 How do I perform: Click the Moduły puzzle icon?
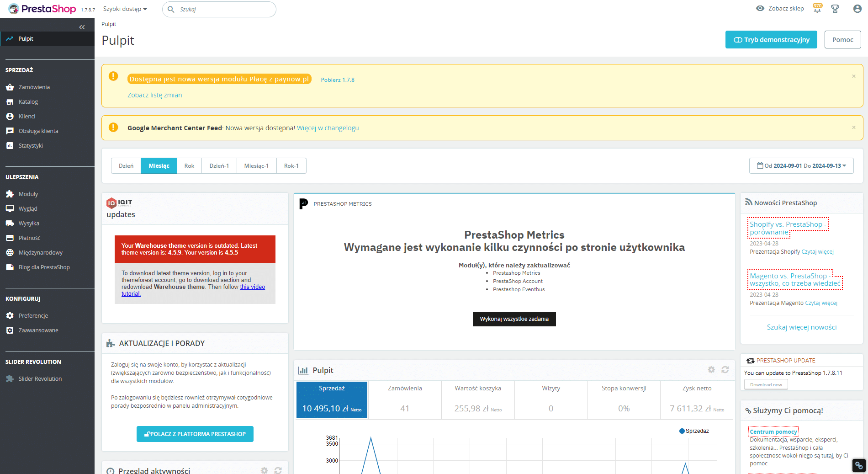[10, 194]
